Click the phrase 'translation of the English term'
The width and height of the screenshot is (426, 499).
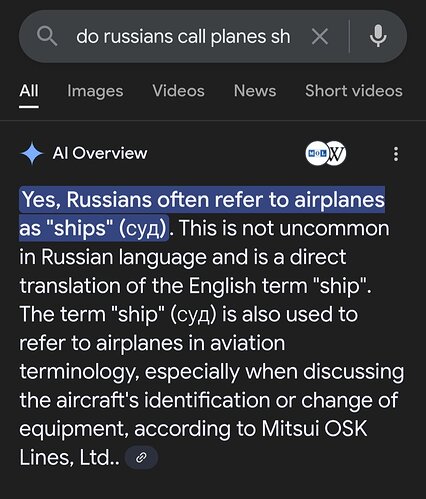click(163, 286)
